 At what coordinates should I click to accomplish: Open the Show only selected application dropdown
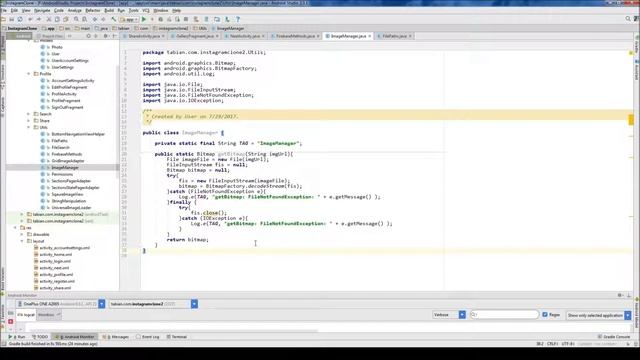pyautogui.click(x=628, y=315)
